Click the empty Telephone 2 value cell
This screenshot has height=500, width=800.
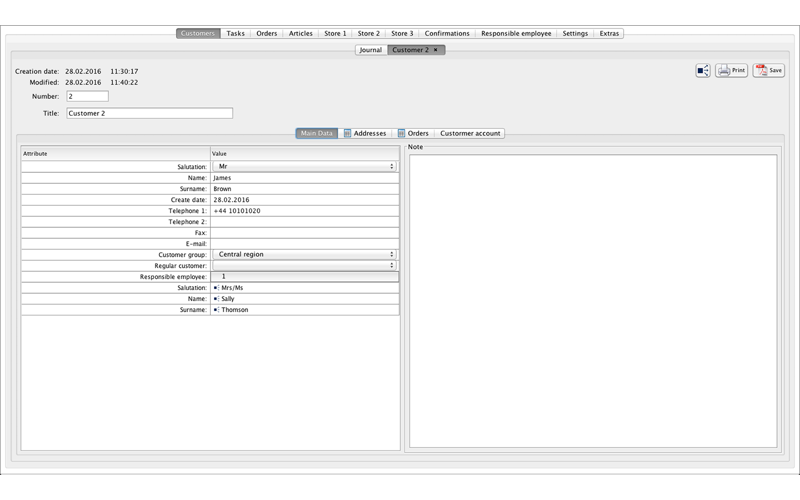click(x=305, y=222)
